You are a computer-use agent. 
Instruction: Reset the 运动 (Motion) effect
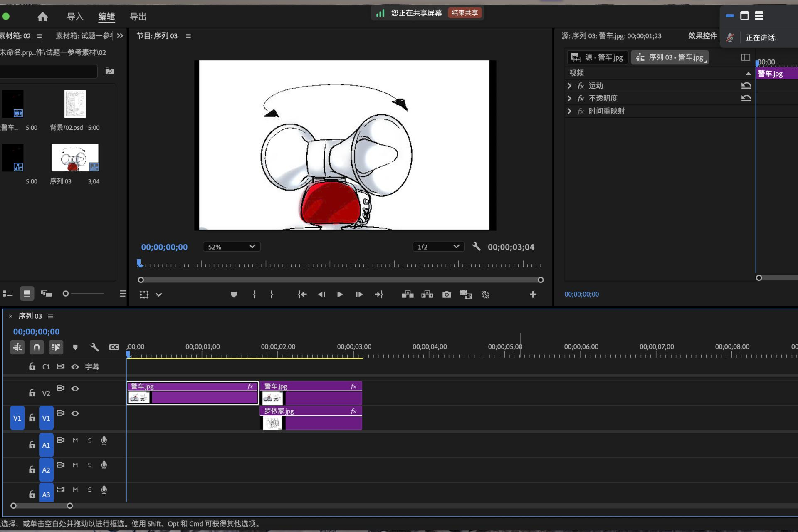(x=746, y=86)
